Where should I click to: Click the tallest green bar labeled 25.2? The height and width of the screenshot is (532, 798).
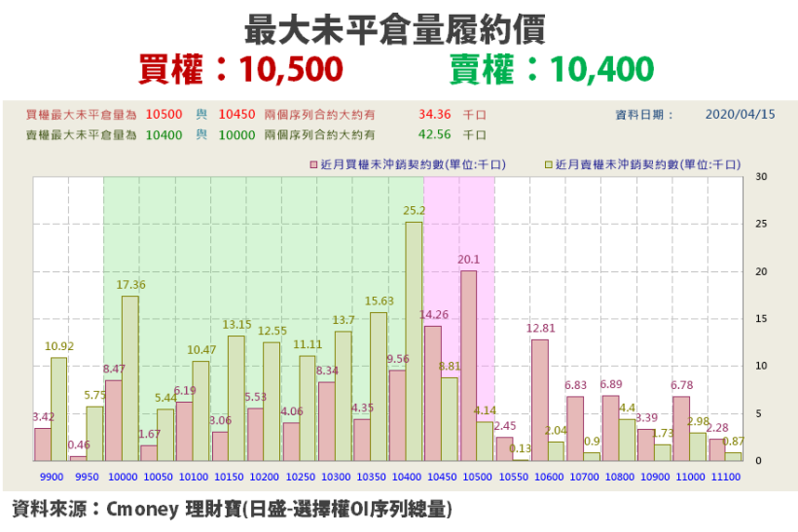pos(414,341)
